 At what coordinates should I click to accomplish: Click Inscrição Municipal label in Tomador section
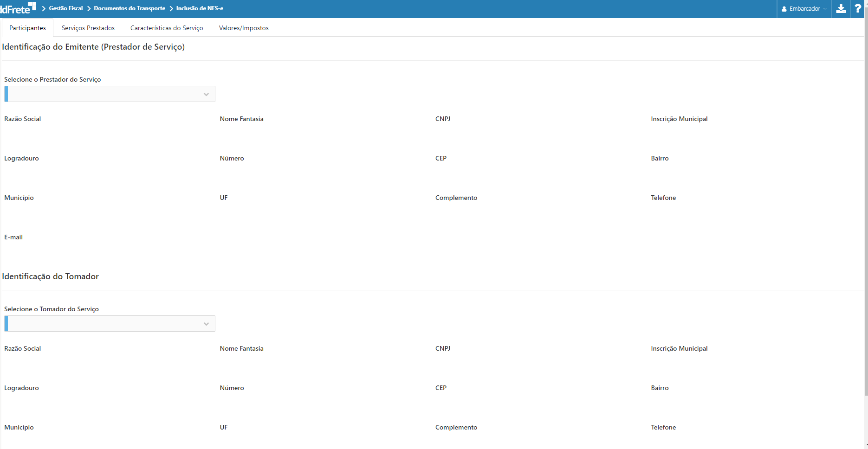click(679, 348)
